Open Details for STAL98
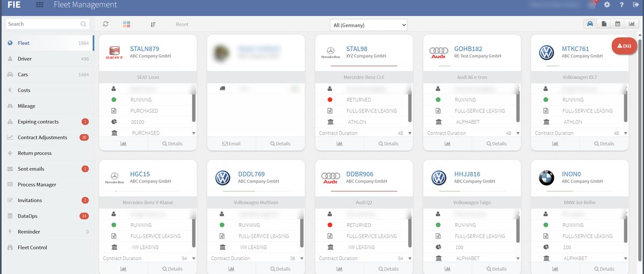The height and width of the screenshot is (274, 644). [x=388, y=144]
